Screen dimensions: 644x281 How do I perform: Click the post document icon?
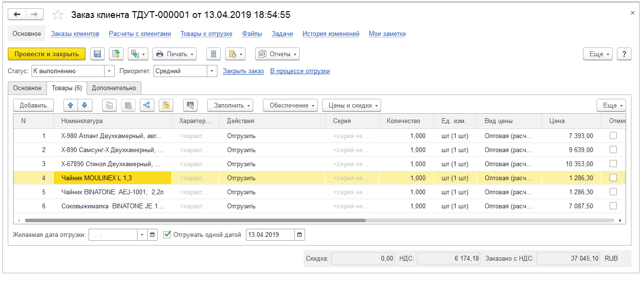tap(116, 54)
